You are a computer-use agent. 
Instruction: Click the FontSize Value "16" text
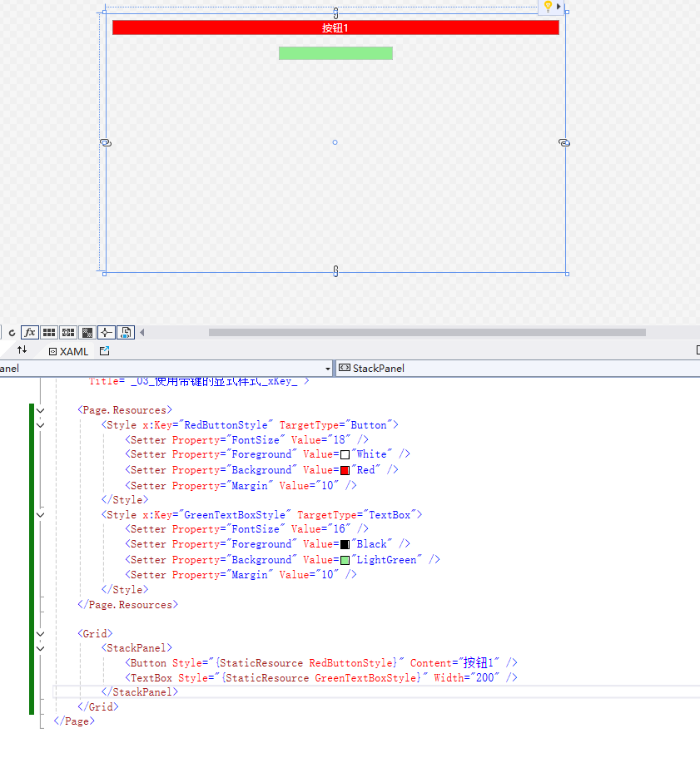[340, 529]
